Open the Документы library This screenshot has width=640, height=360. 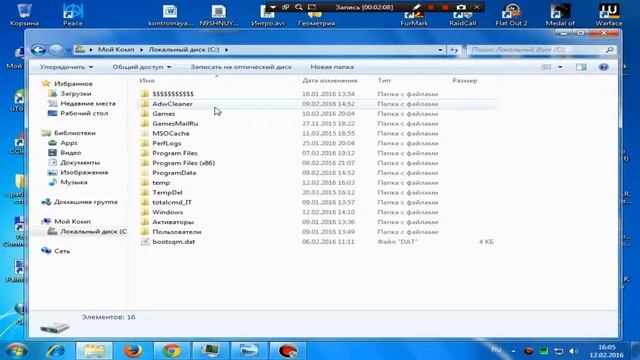click(80, 162)
